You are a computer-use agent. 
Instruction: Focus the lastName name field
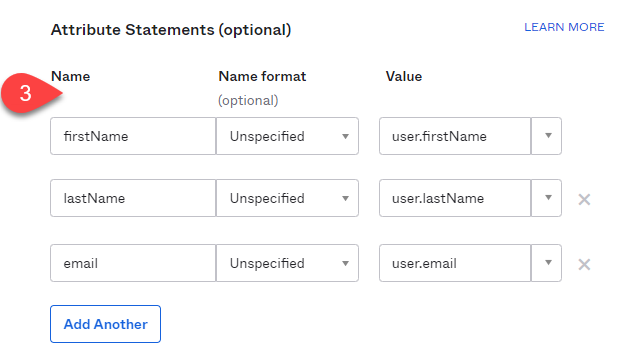[133, 198]
